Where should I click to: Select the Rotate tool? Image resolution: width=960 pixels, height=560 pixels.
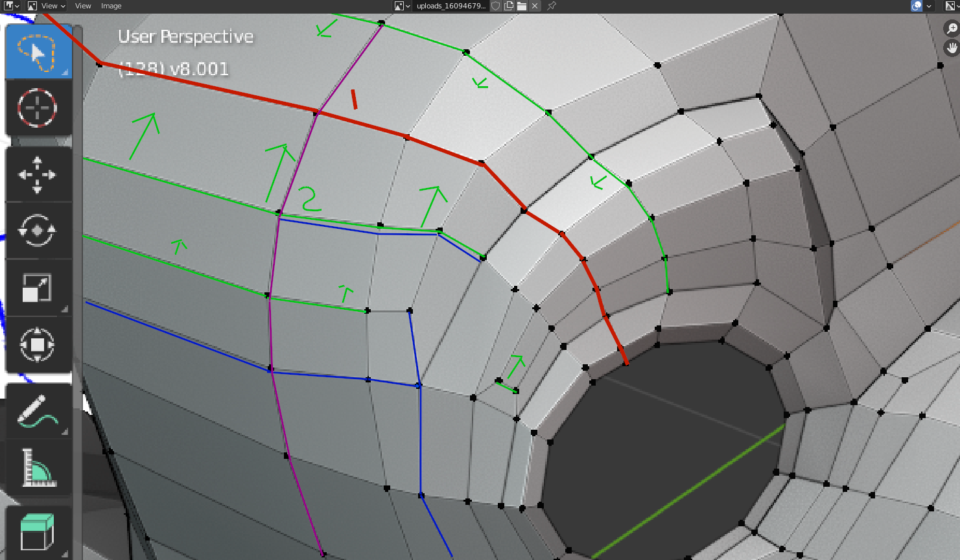[x=38, y=231]
